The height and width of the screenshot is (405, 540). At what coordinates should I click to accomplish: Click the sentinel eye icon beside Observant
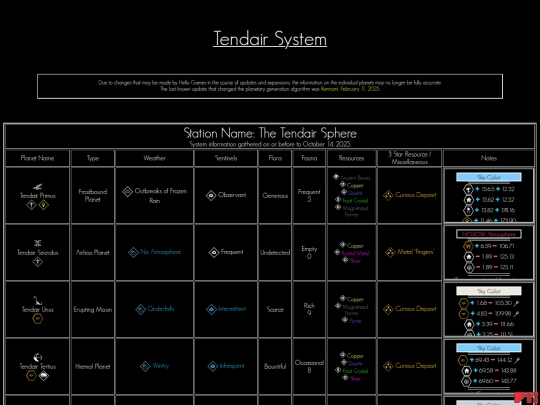(211, 196)
